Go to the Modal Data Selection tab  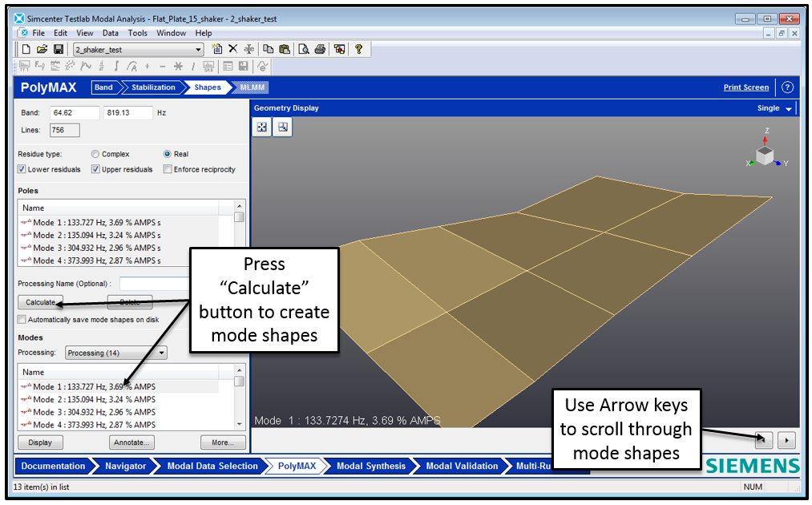tap(212, 466)
